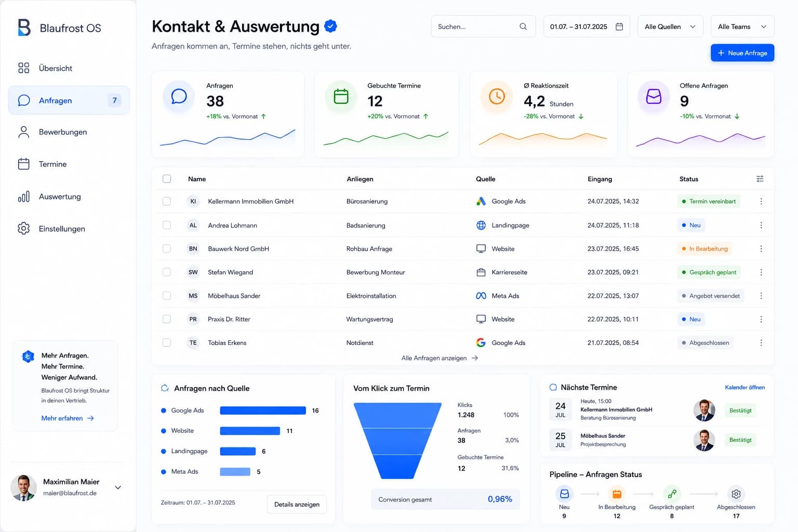This screenshot has height=532, width=798.
Task: Click the Reaktionszeit clock card icon
Action: click(x=497, y=97)
